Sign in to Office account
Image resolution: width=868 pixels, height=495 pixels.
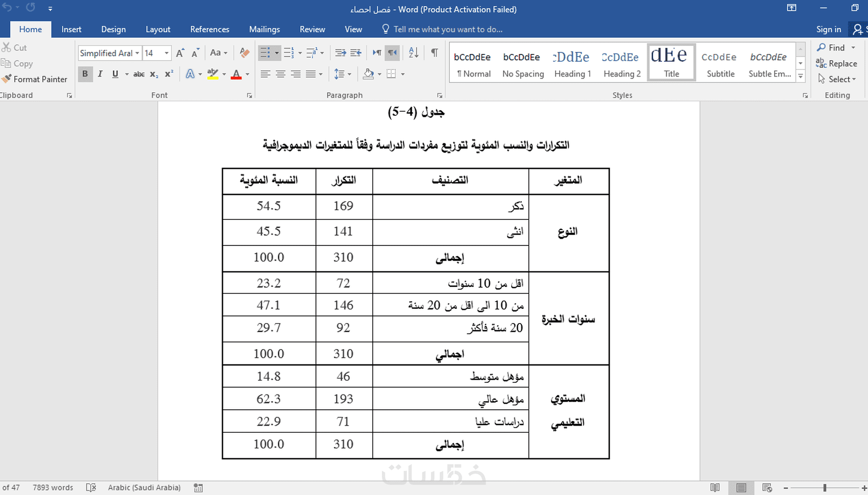click(829, 29)
